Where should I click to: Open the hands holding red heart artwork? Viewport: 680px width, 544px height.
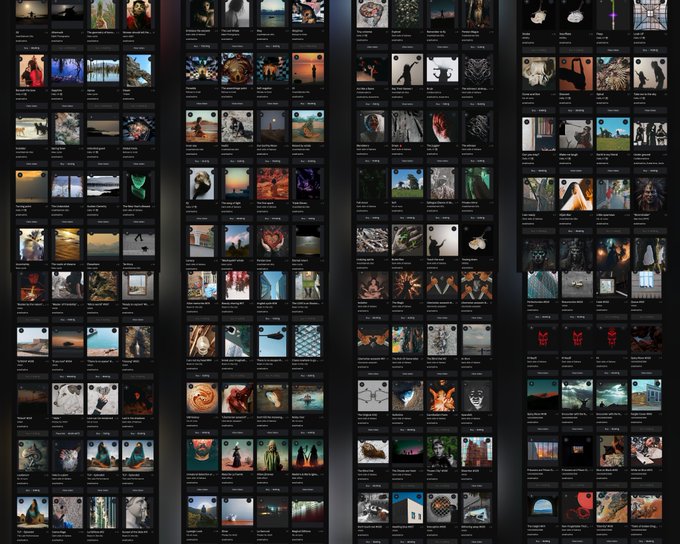(x=272, y=240)
